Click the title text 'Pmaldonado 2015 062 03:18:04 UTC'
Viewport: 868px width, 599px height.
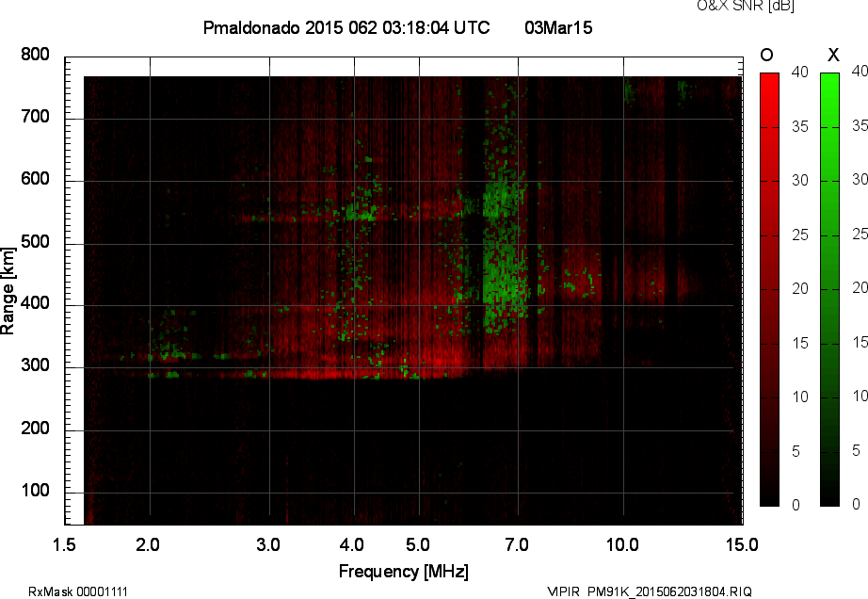(346, 27)
